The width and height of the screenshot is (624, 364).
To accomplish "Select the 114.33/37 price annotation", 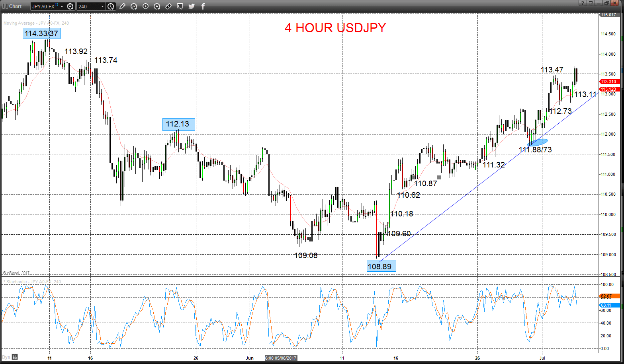I will point(41,33).
